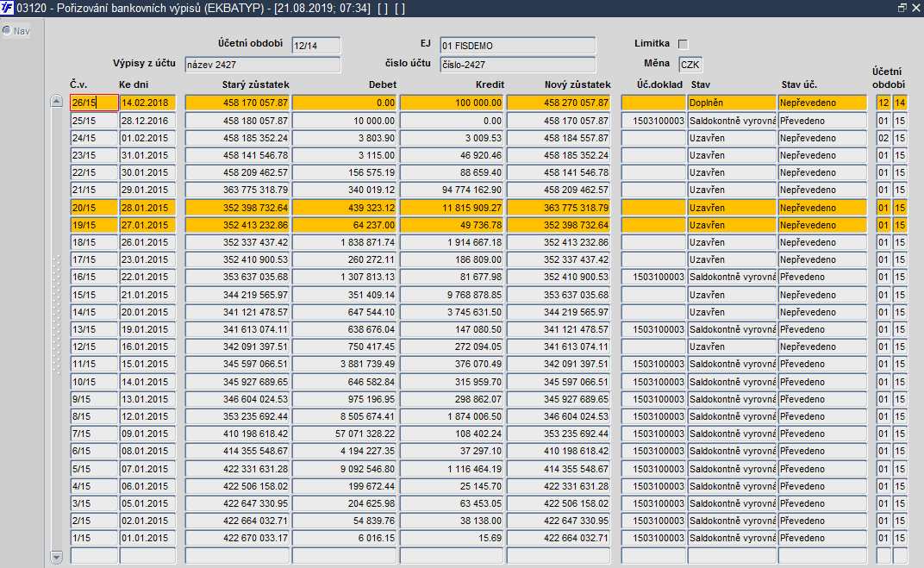Image resolution: width=924 pixels, height=568 pixels.
Task: Click the Ke dni cell 28.01.2015
Action: (147, 208)
